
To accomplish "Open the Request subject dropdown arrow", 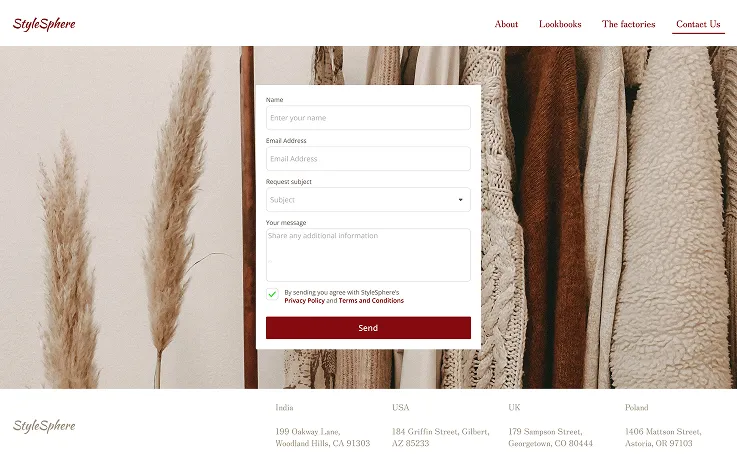I will coord(461,200).
